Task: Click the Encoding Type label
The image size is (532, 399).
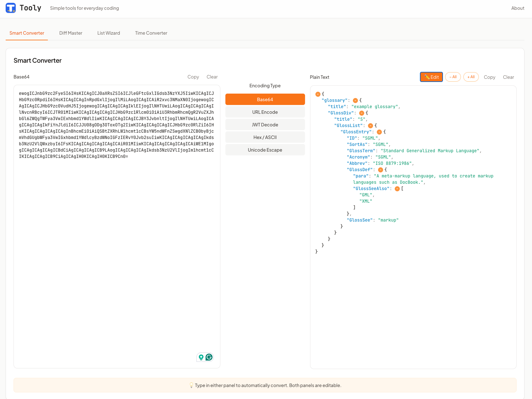Action: pyautogui.click(x=265, y=86)
